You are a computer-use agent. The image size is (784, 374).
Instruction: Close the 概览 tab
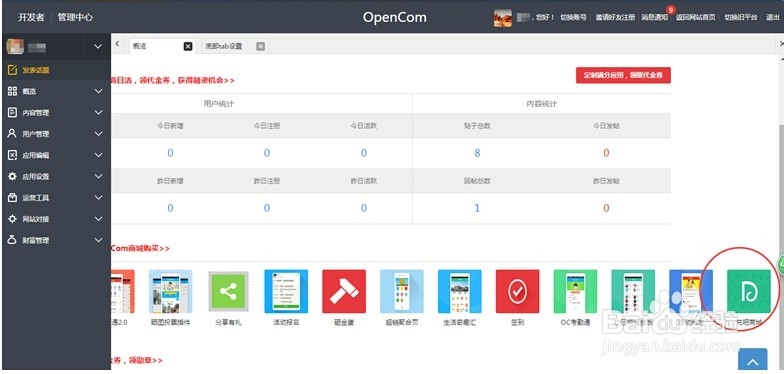coord(188,46)
